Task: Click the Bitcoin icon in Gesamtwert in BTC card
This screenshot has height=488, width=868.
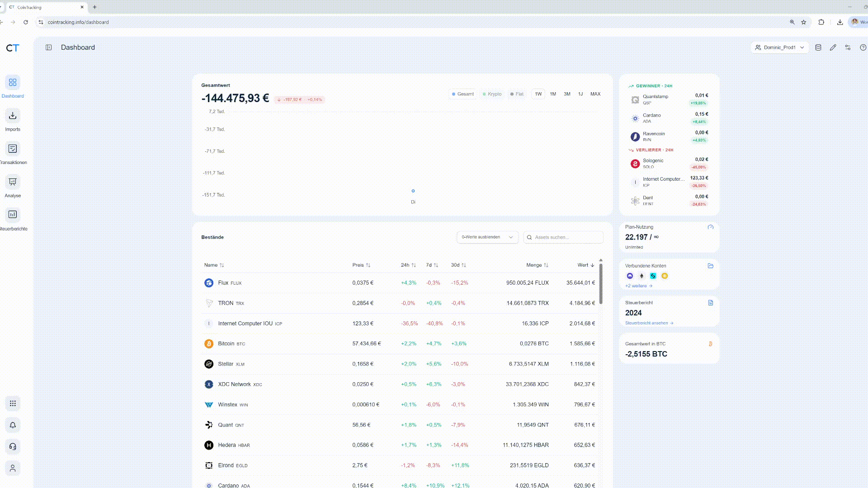Action: tap(711, 344)
